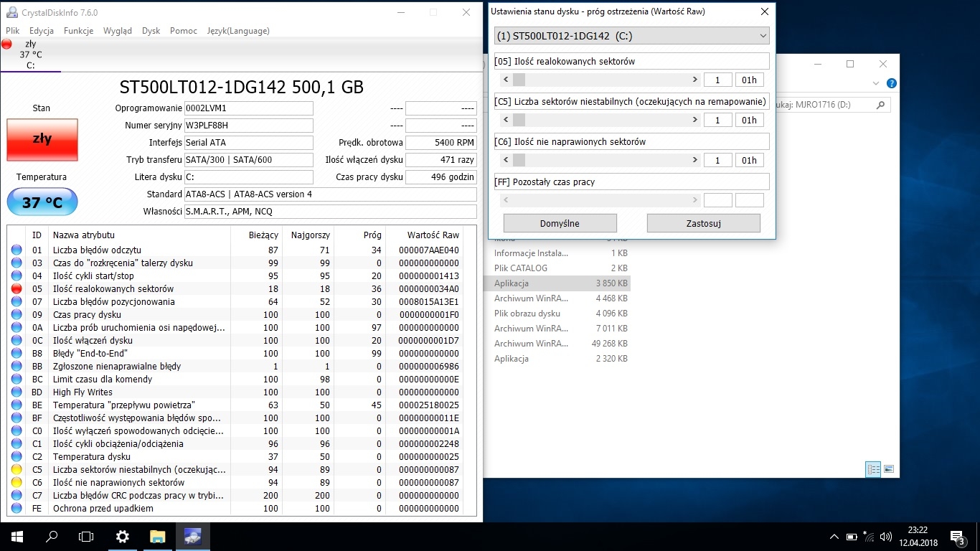The image size is (980, 551).
Task: Switch Explorer to details view
Action: 873,469
